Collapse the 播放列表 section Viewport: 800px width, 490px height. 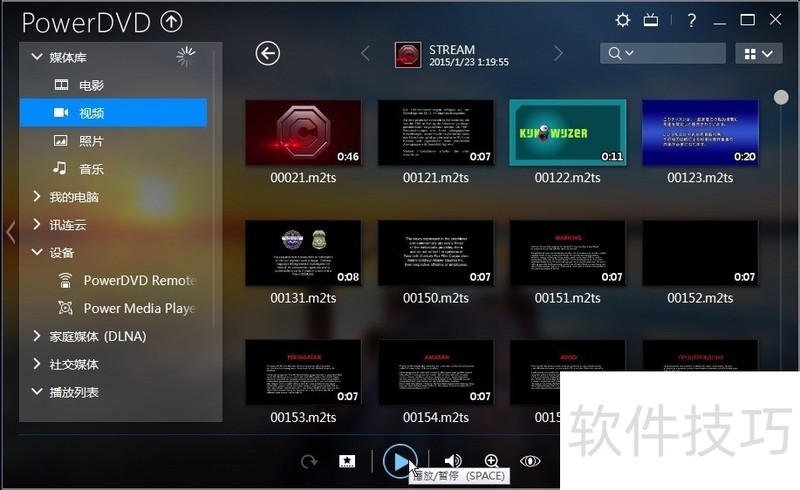click(37, 392)
